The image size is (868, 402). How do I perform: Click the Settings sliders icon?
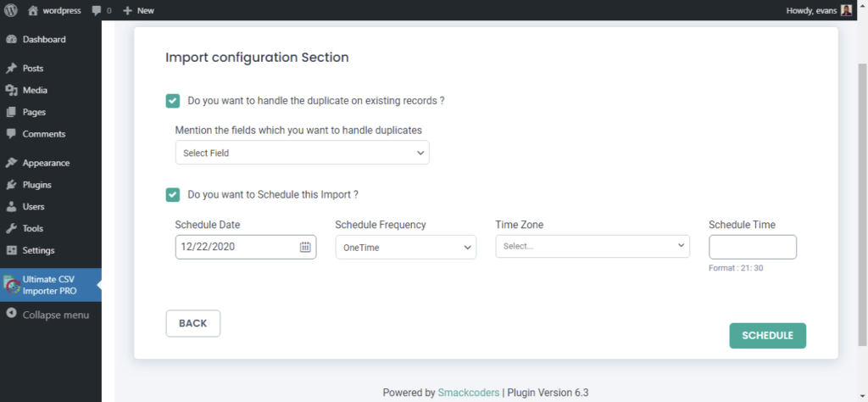11,250
